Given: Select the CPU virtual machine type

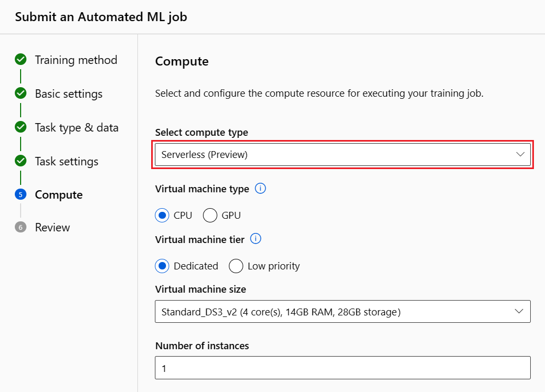Looking at the screenshot, I should coord(162,215).
